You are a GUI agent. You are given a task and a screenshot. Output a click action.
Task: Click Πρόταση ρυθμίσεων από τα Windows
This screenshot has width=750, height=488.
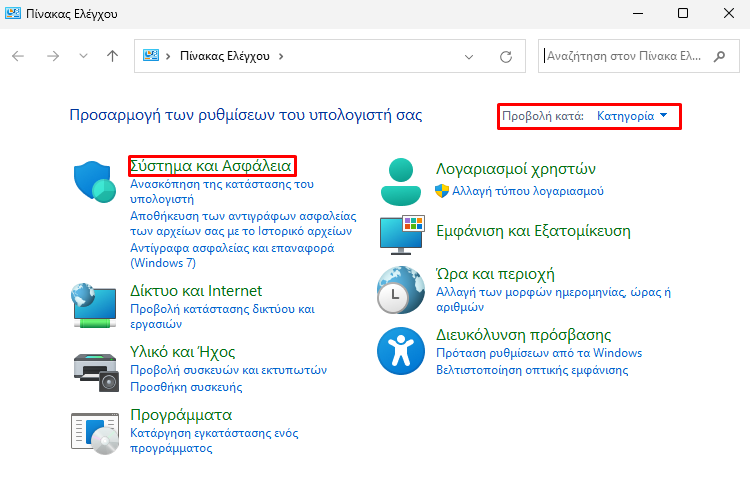(539, 353)
